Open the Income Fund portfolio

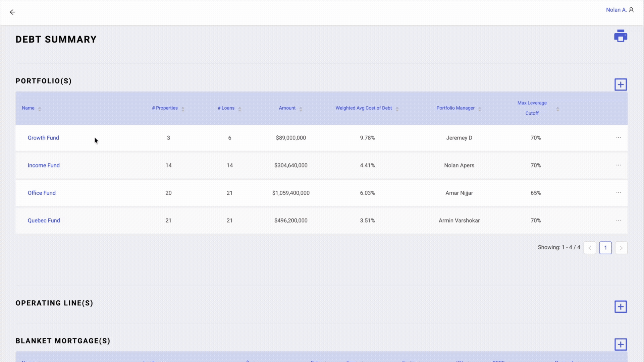(44, 165)
